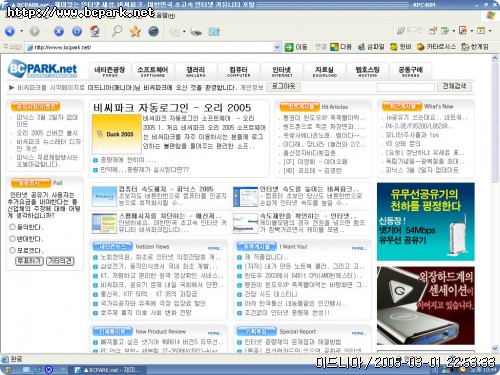This screenshot has width=500, height=375.
Task: Click the poll vote submit button
Action: (29, 261)
